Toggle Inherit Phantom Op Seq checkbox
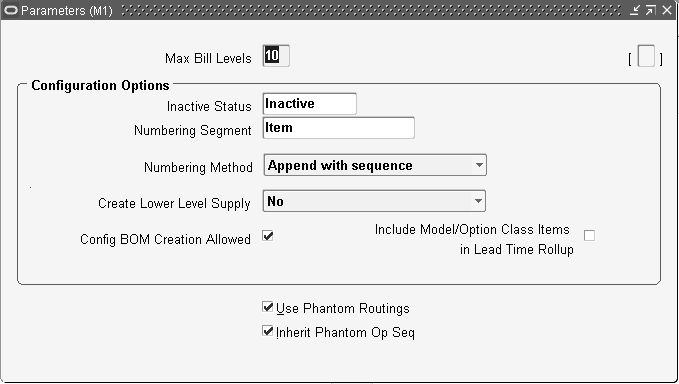This screenshot has width=679, height=384. (x=268, y=331)
